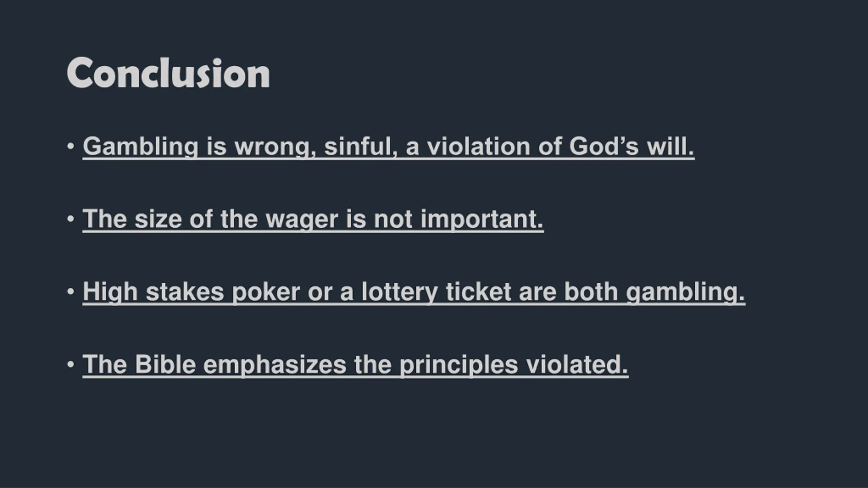Image resolution: width=868 pixels, height=488 pixels.
Task: Click the bullet dot before 'The Bible emphasizes'
Action: tap(71, 364)
